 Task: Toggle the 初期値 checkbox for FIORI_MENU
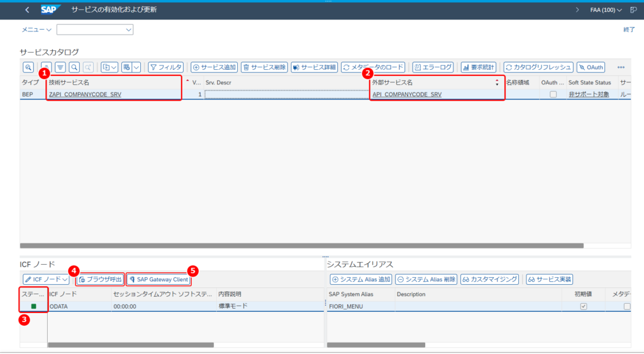pyautogui.click(x=583, y=306)
